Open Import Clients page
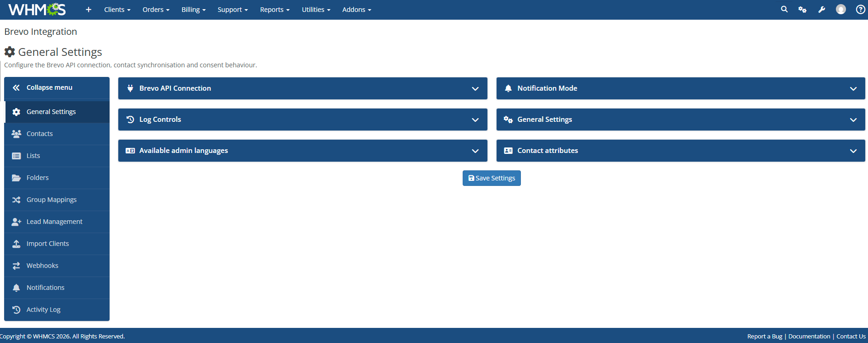868x343 pixels. click(57, 244)
